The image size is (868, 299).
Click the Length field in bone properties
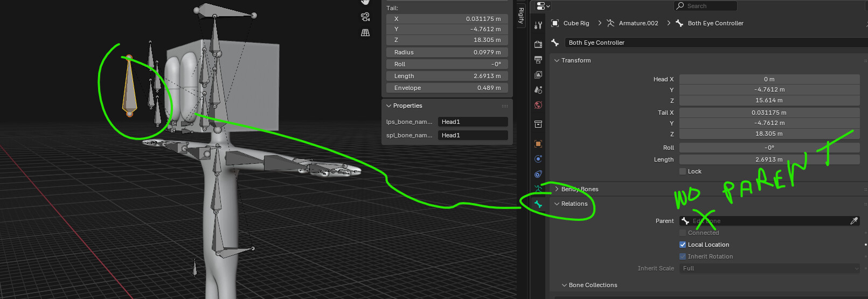coord(769,159)
